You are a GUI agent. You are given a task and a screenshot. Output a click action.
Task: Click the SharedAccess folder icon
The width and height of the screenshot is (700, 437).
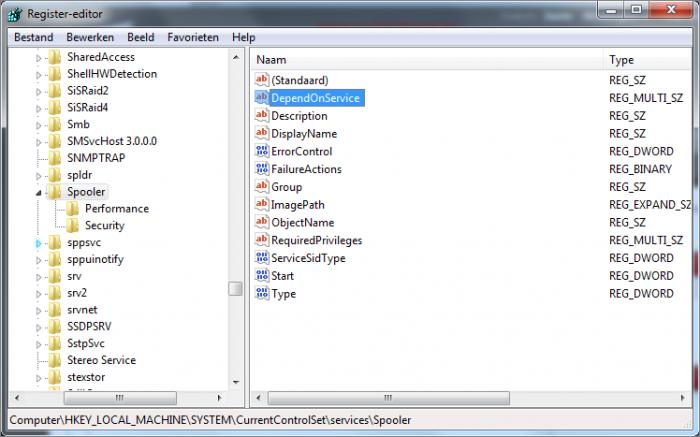pos(54,57)
